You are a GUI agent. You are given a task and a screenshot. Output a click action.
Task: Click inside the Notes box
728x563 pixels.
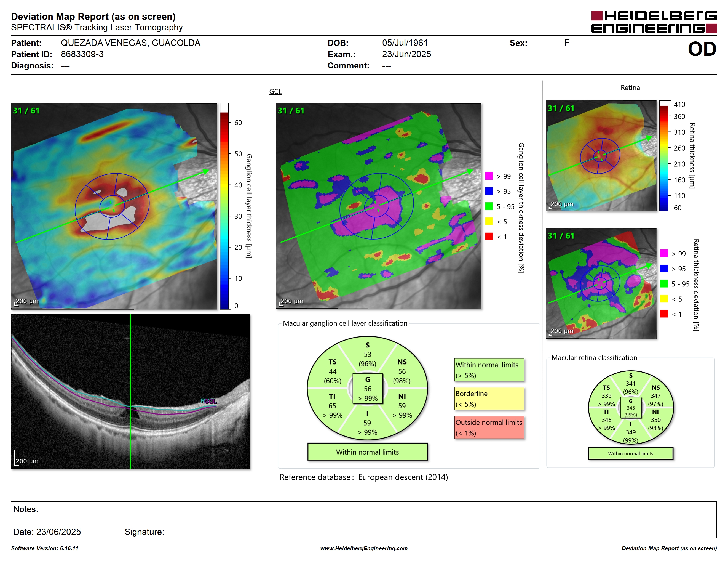[364, 520]
